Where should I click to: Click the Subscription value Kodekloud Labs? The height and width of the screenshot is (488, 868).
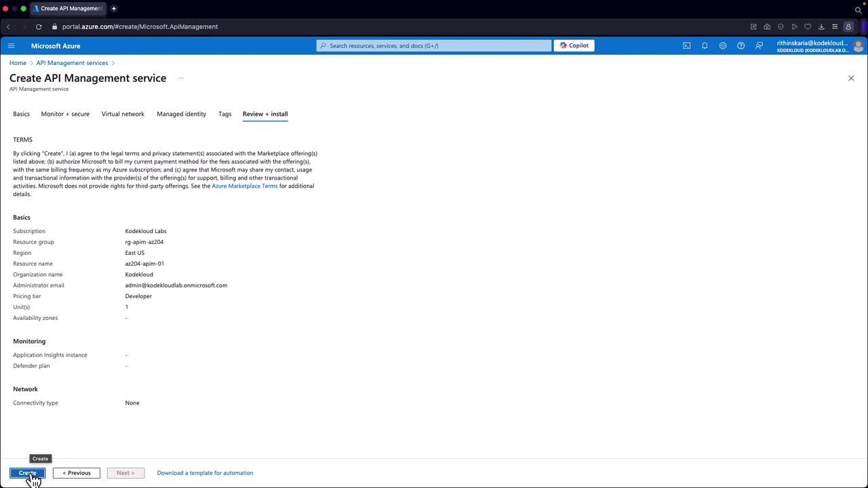click(146, 231)
